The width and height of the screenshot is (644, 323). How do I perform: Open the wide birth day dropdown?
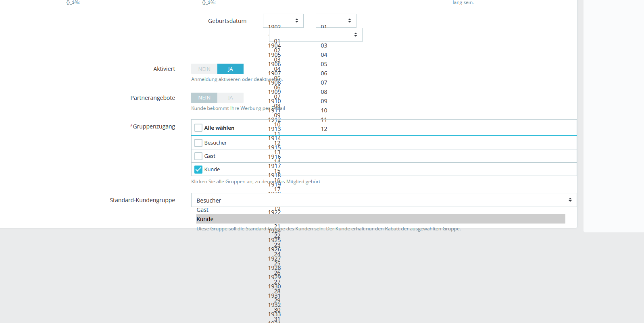(x=316, y=35)
